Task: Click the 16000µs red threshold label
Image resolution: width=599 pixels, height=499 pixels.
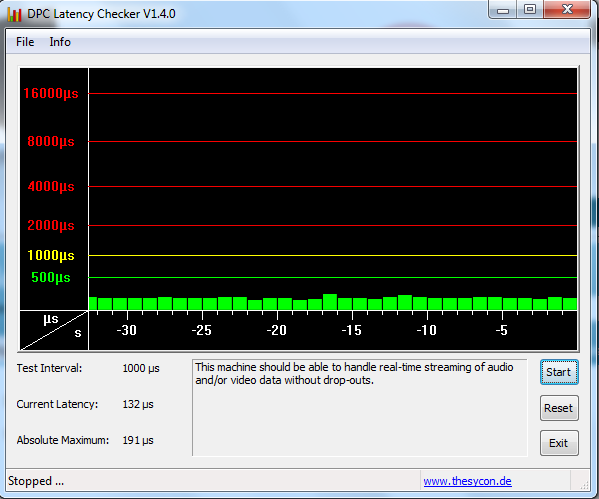Action: 51,93
